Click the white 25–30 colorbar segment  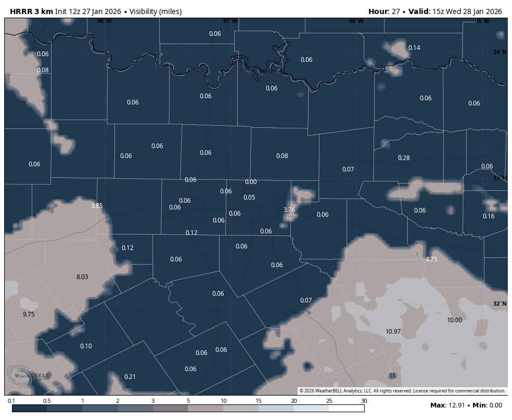coord(347,409)
